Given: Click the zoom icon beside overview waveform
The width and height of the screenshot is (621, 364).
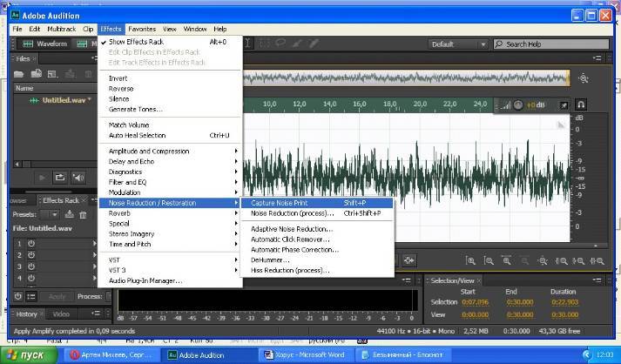Looking at the screenshot, I should pyautogui.click(x=583, y=78).
